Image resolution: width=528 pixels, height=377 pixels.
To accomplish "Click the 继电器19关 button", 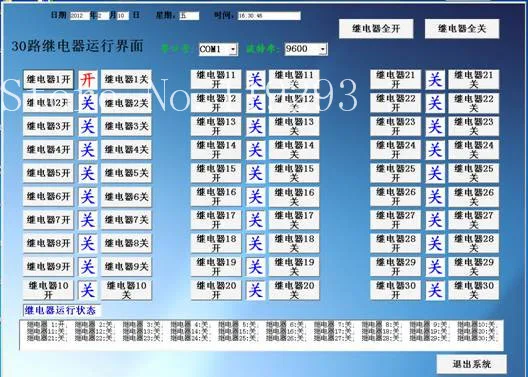I will (294, 267).
